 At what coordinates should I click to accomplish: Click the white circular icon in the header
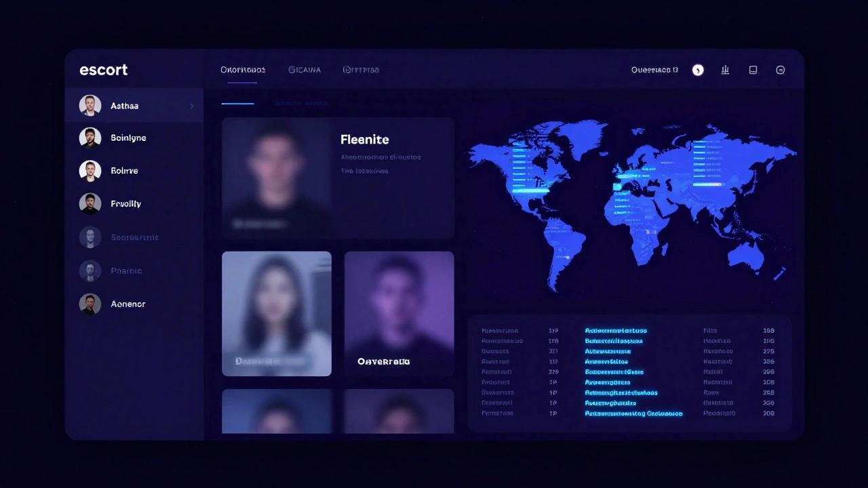point(698,70)
